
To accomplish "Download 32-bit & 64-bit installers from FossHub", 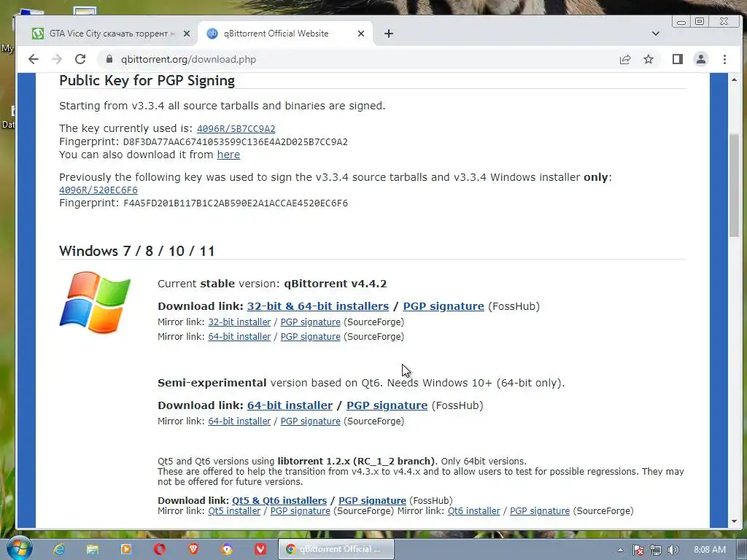I will tap(318, 306).
